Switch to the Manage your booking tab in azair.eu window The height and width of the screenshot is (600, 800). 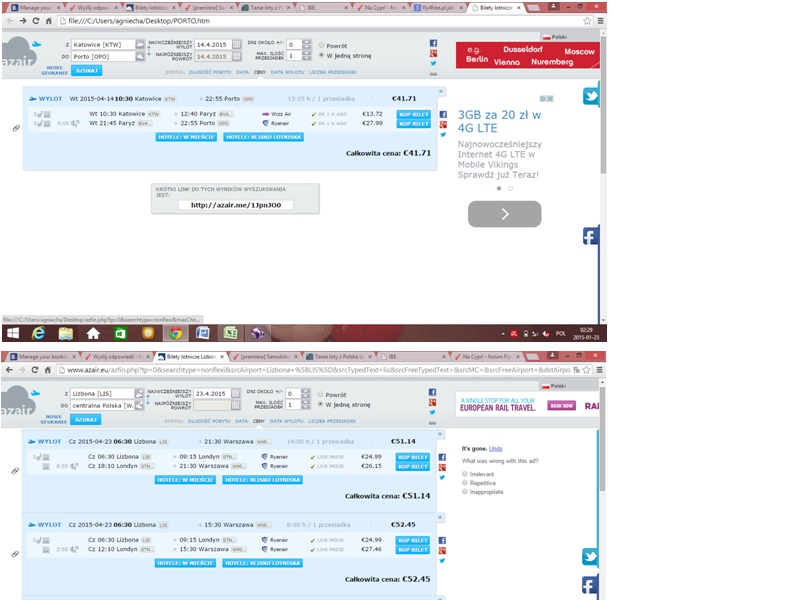click(43, 357)
